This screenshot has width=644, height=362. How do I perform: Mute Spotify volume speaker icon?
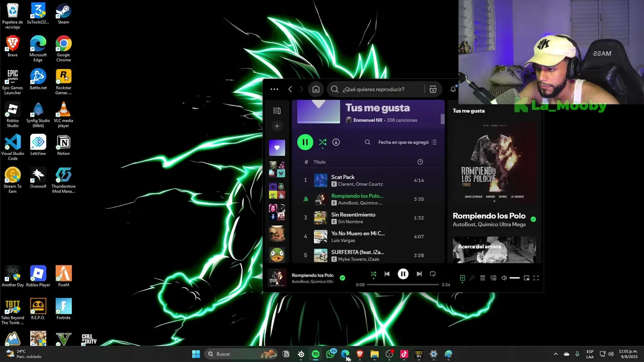(x=504, y=278)
